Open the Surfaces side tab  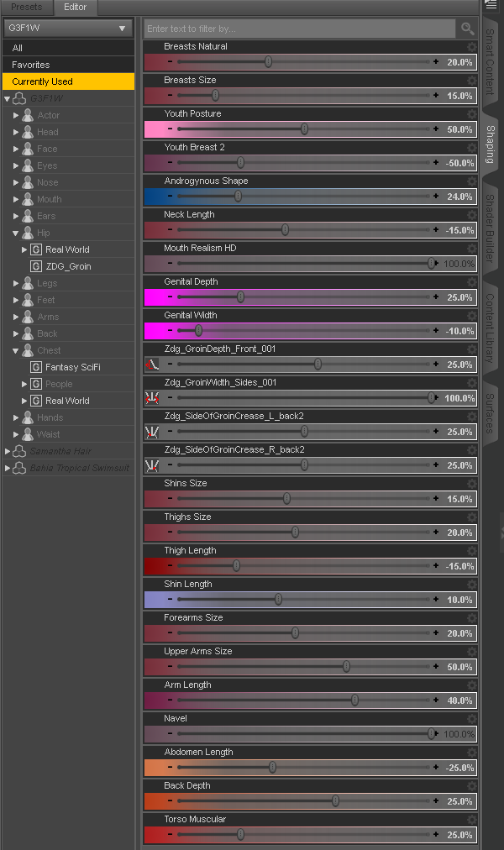tap(490, 413)
